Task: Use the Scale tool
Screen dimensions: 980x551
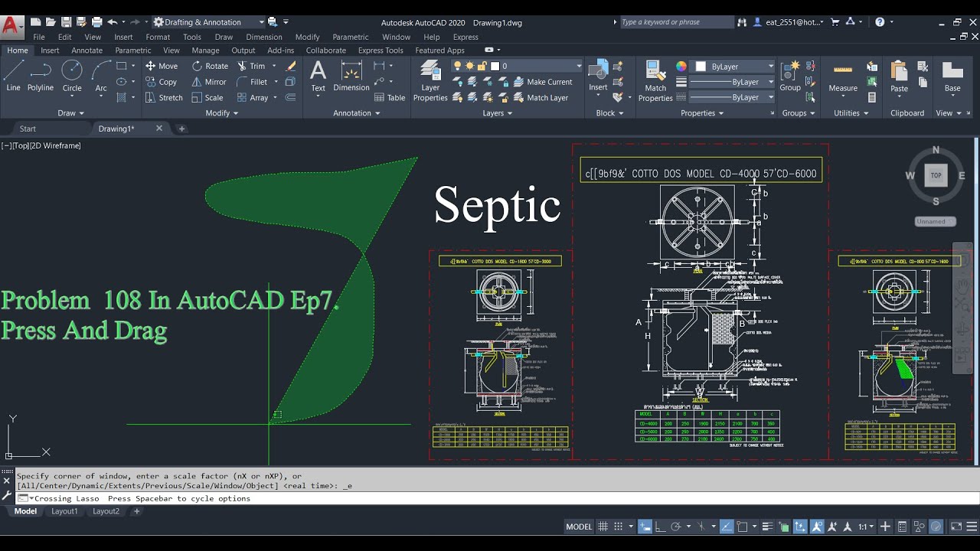Action: click(x=207, y=98)
